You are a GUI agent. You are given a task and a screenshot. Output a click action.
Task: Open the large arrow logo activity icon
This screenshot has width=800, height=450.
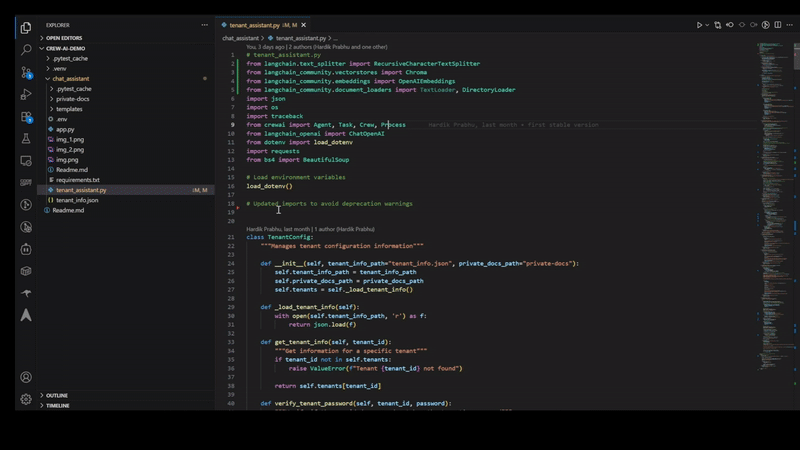(26, 315)
